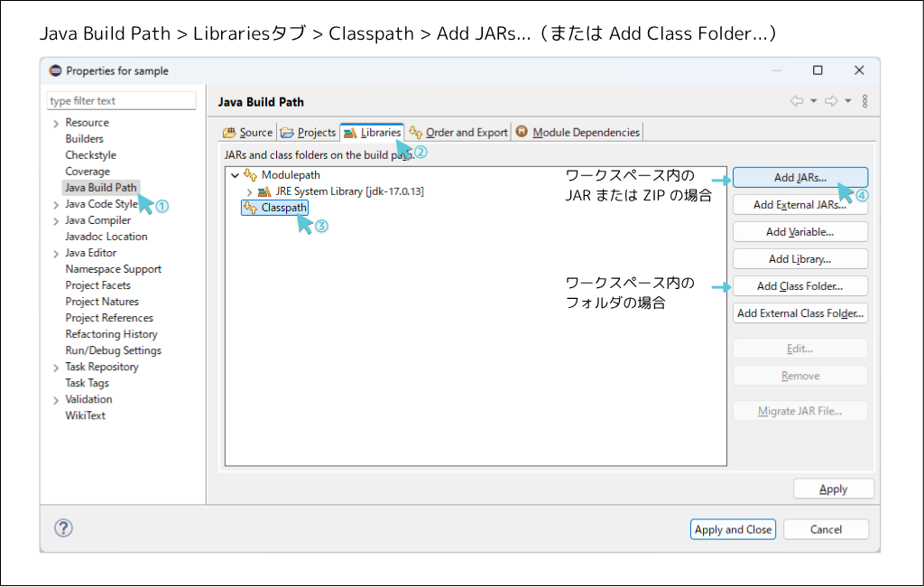Screen dimensions: 924x587
Task: Click the Eclipse icon in the title bar
Action: tap(55, 70)
